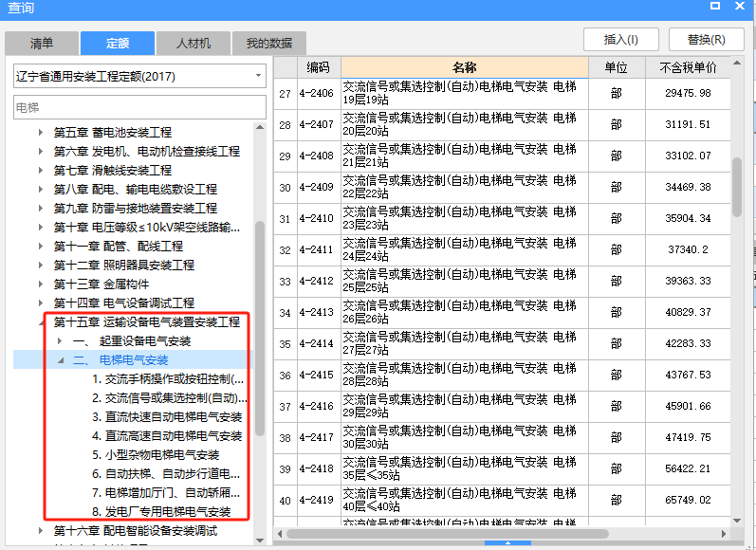Screen dimensions: 756x550
Task: Click the table vertical scrollbar thumb
Action: 737,187
